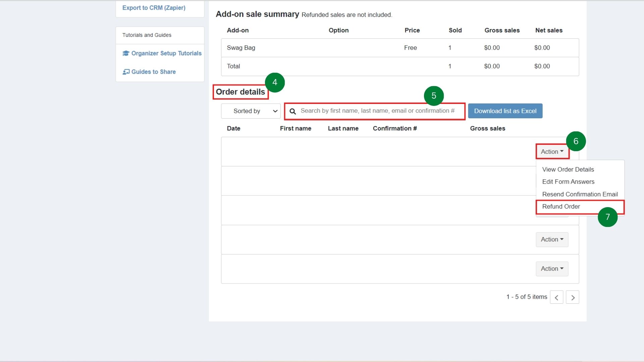Choose Refund Order from the Action menu
644x362 pixels.
561,207
